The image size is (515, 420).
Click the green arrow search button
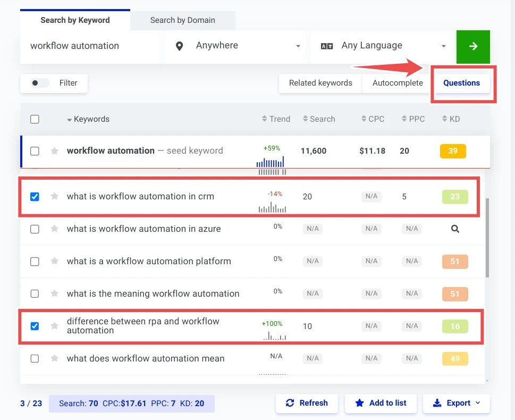pos(473,46)
